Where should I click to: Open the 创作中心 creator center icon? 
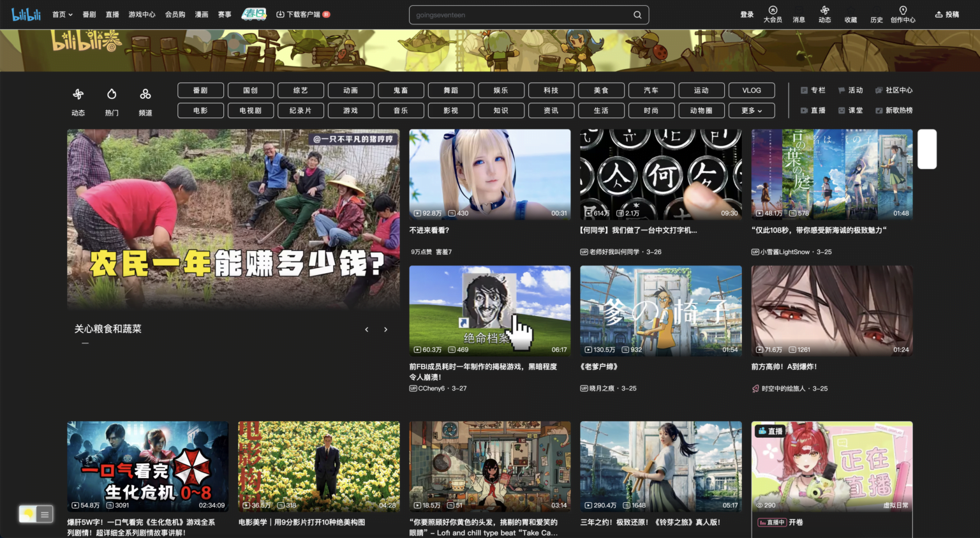(x=903, y=14)
